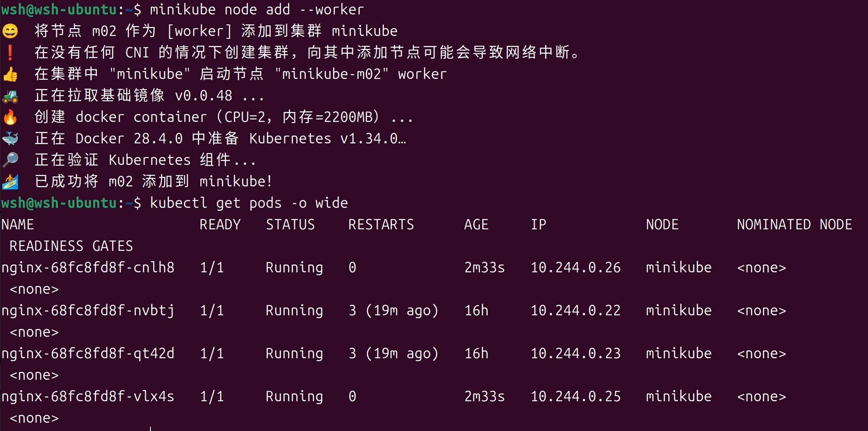Click pod name nginx-68fc8fd8f-vlx4s
868x431 pixels.
pyautogui.click(x=88, y=396)
